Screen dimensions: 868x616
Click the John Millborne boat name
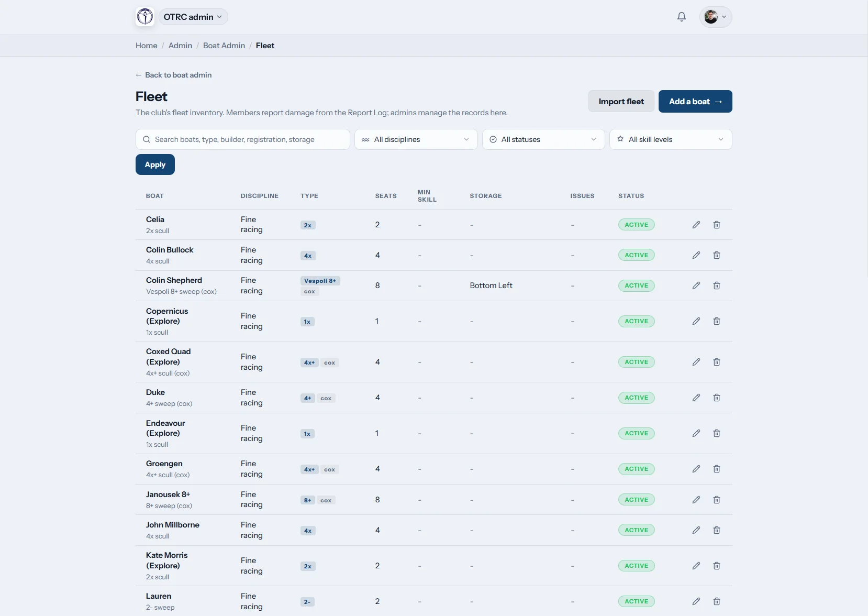(173, 525)
